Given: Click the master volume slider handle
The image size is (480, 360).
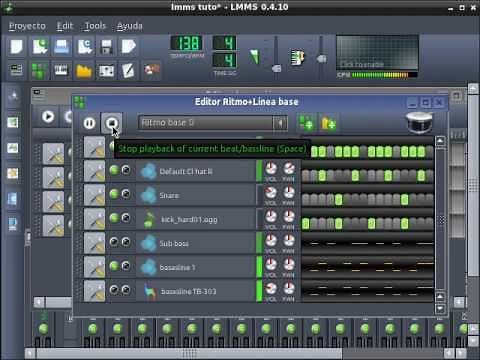Looking at the screenshot, I should pyautogui.click(x=276, y=68).
